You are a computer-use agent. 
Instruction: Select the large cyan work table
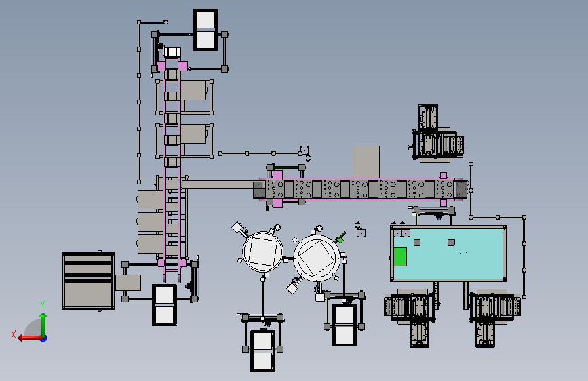point(448,253)
